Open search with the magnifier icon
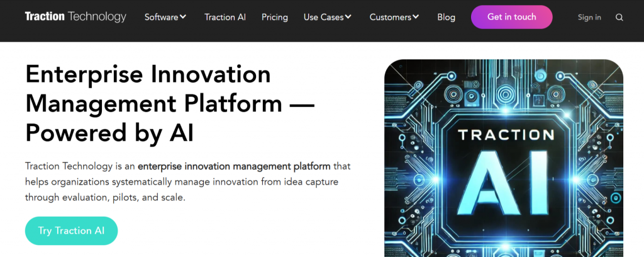The height and width of the screenshot is (257, 644). (x=619, y=17)
